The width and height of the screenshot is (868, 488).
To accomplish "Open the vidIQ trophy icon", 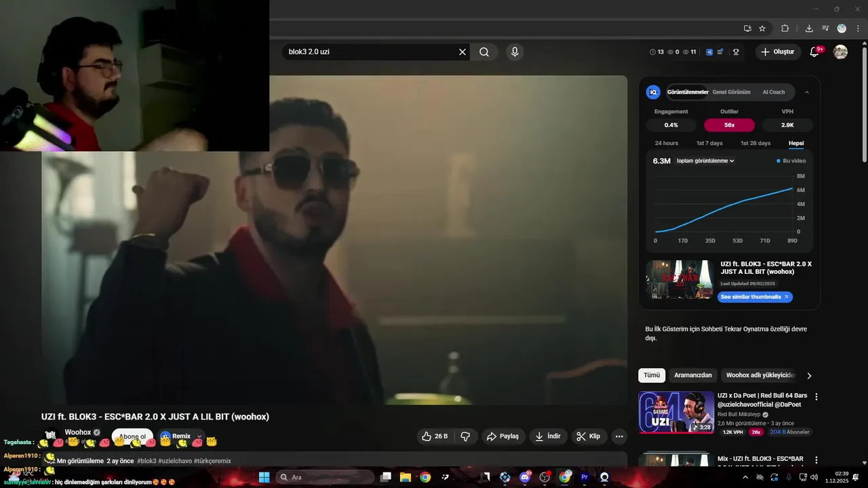I will 735,52.
